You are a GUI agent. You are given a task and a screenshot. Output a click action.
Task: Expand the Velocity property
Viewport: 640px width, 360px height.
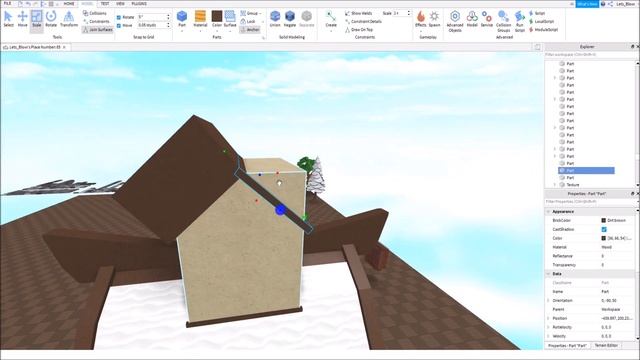[x=548, y=336]
